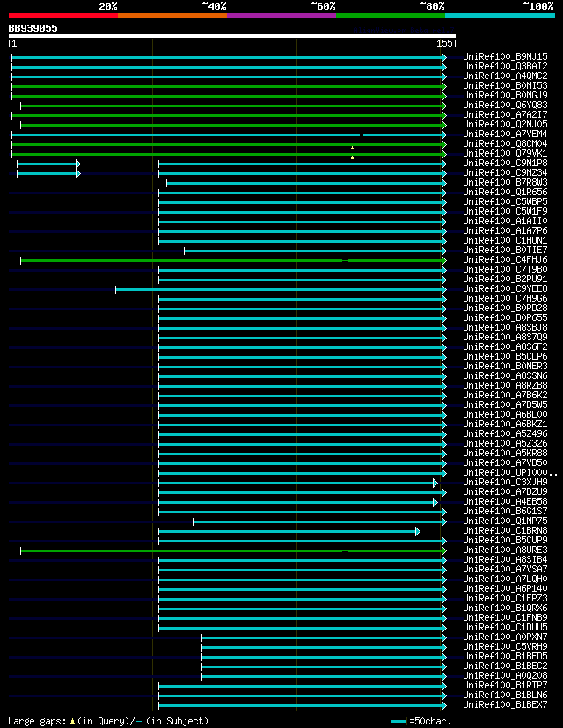Select the UniRef100_B0PD28 label
The width and height of the screenshot is (563, 728).
pyautogui.click(x=505, y=308)
